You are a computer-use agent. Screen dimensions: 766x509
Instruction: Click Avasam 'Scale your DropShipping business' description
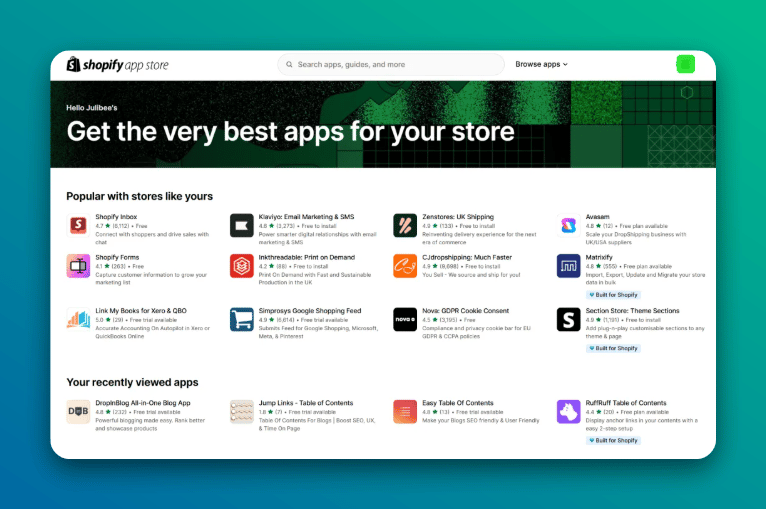636,238
